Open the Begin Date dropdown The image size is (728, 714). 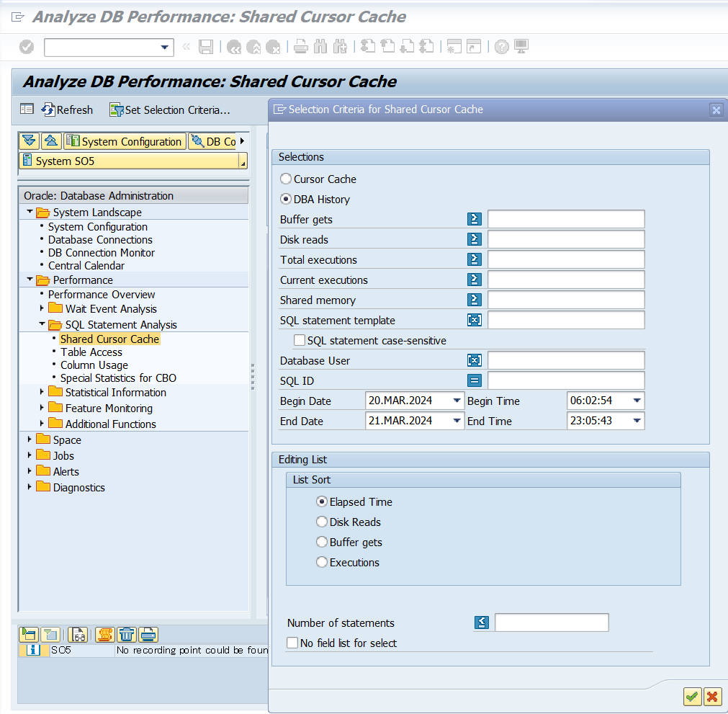(x=458, y=400)
